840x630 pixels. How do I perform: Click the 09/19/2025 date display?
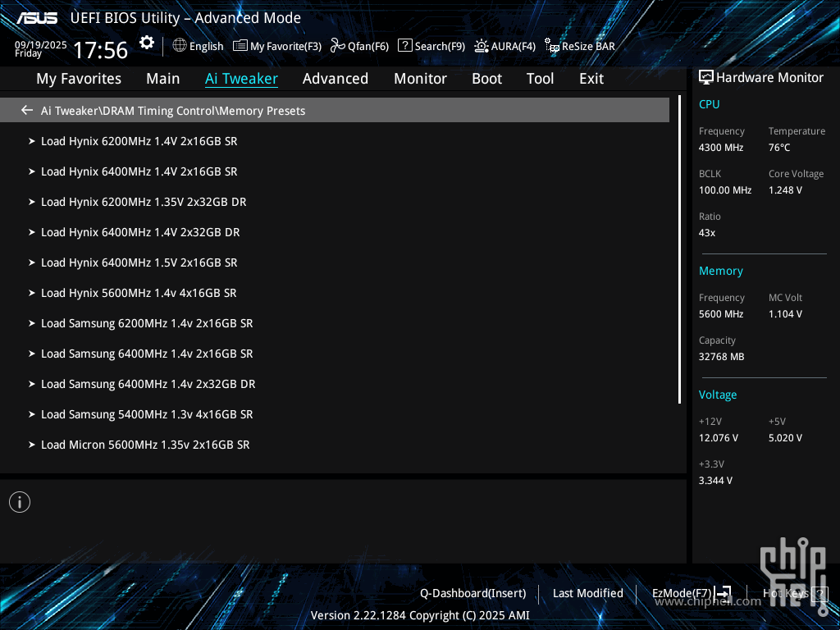(x=41, y=45)
